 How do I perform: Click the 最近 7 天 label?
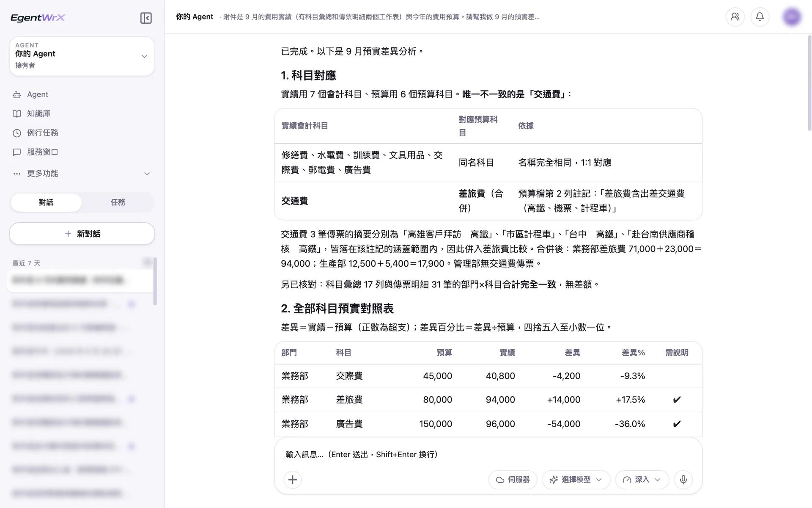point(26,263)
